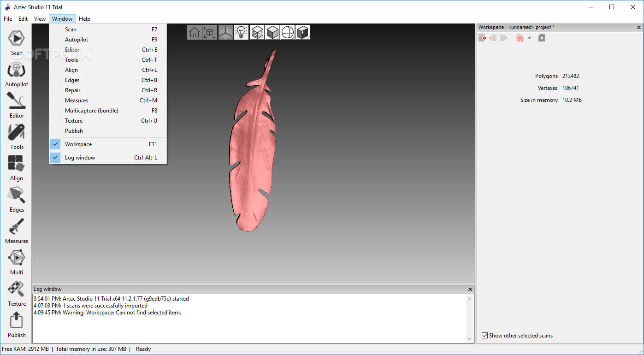This screenshot has height=355, width=644.
Task: Select Multicapture (bundle) menu entry
Action: click(x=108, y=111)
